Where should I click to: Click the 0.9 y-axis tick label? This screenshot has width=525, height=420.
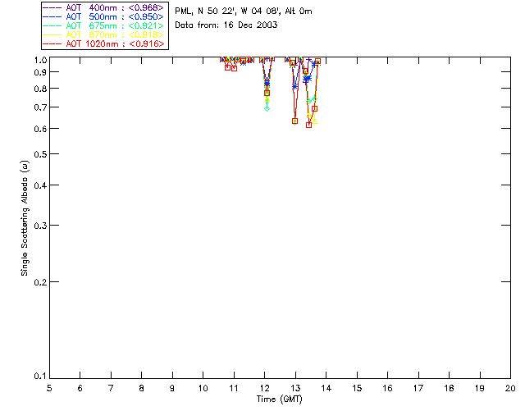[40, 72]
